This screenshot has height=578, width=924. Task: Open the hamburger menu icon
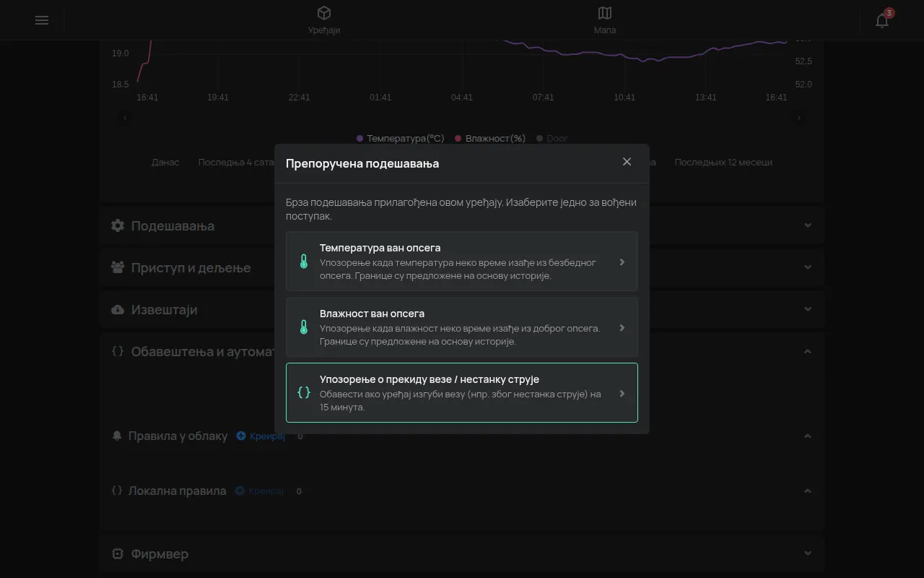pos(42,20)
